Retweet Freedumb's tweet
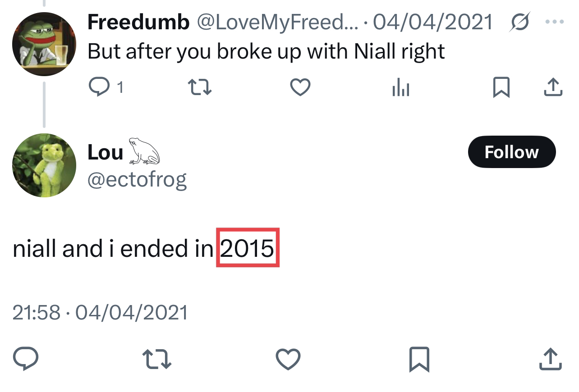 200,87
